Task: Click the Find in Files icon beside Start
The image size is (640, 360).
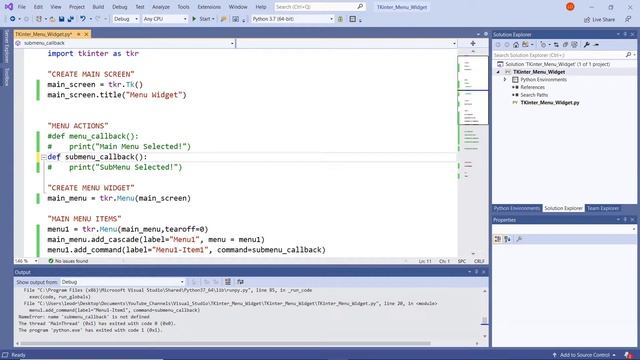Action: click(223, 19)
